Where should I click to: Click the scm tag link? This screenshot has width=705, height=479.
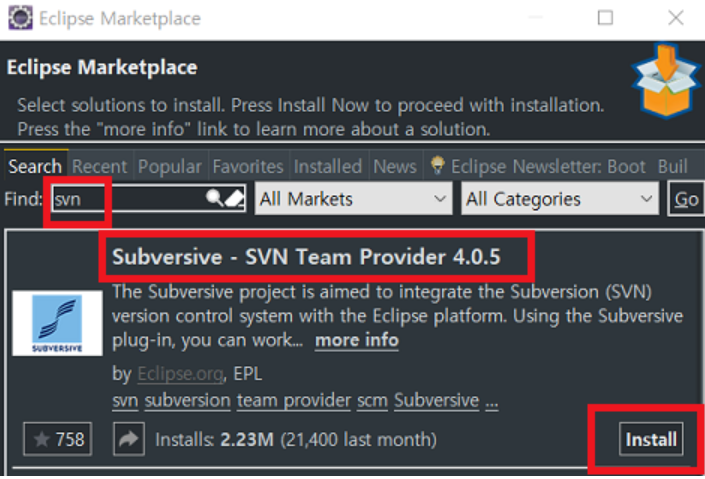pyautogui.click(x=372, y=400)
